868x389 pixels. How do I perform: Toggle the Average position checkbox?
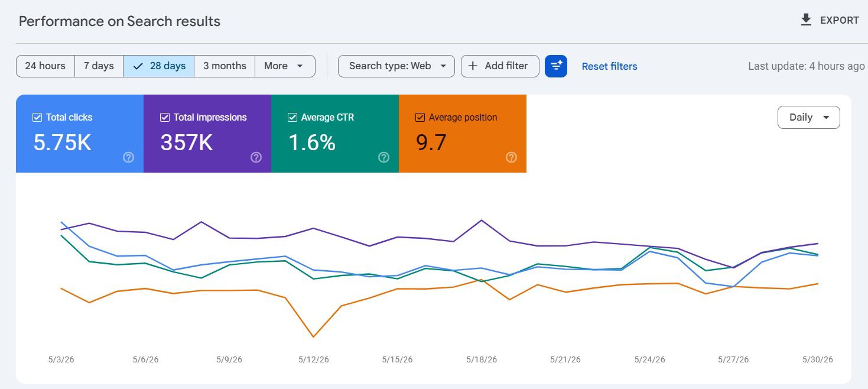420,117
